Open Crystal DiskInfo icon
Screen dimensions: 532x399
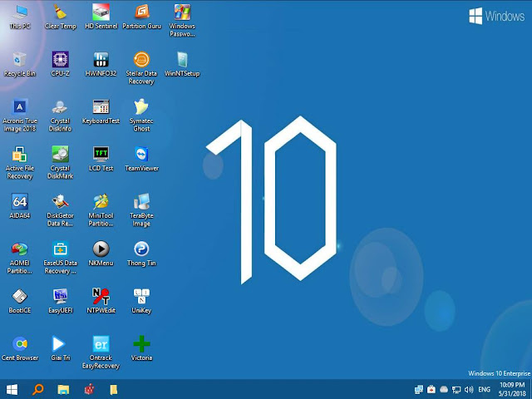[61, 116]
